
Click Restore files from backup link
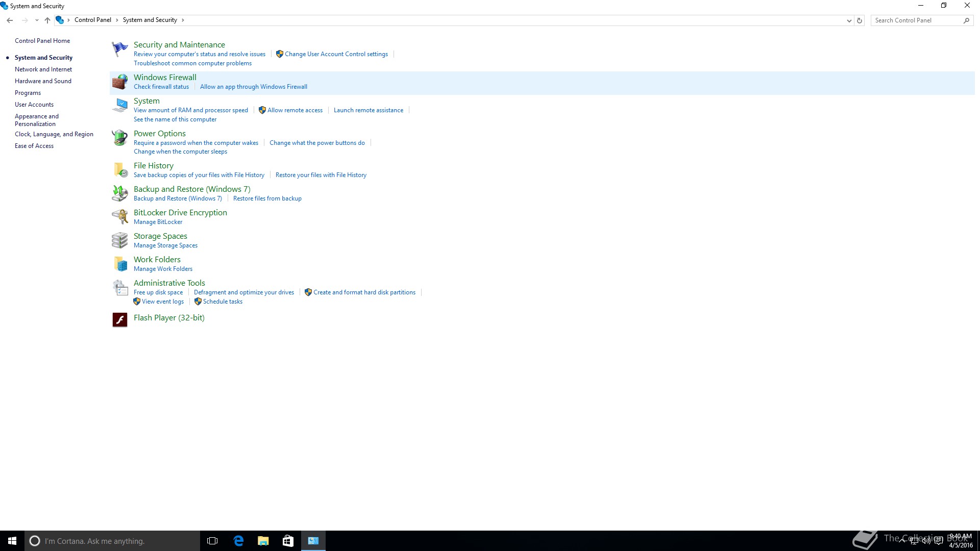(x=267, y=198)
